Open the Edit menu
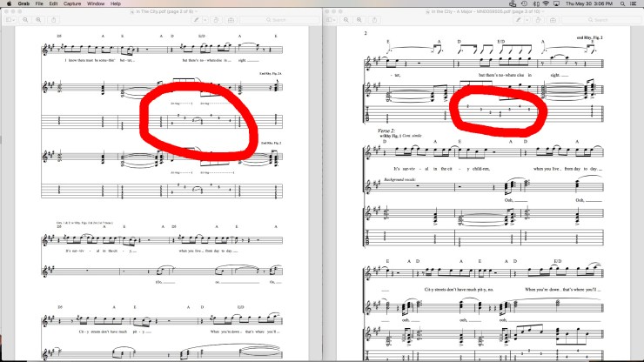This screenshot has width=644, height=362. (53, 3)
